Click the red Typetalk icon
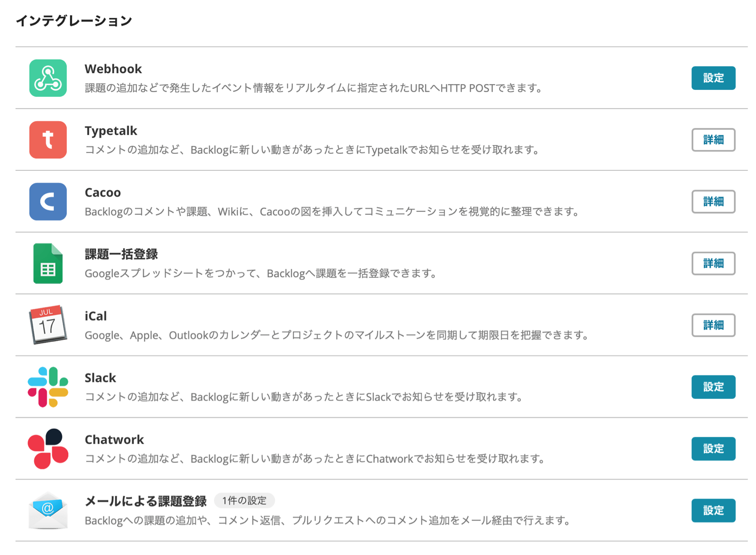The width and height of the screenshot is (756, 555). tap(48, 140)
